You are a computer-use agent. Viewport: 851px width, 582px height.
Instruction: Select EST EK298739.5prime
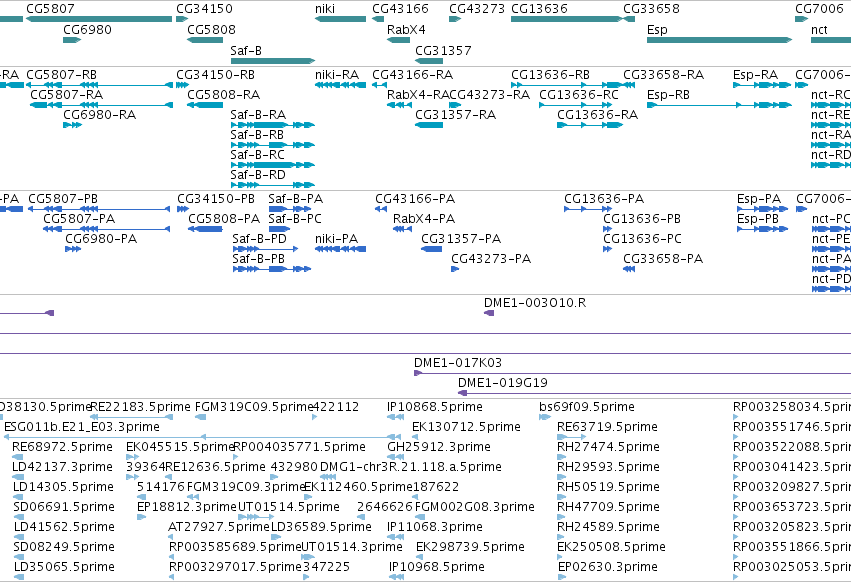tap(419, 556)
